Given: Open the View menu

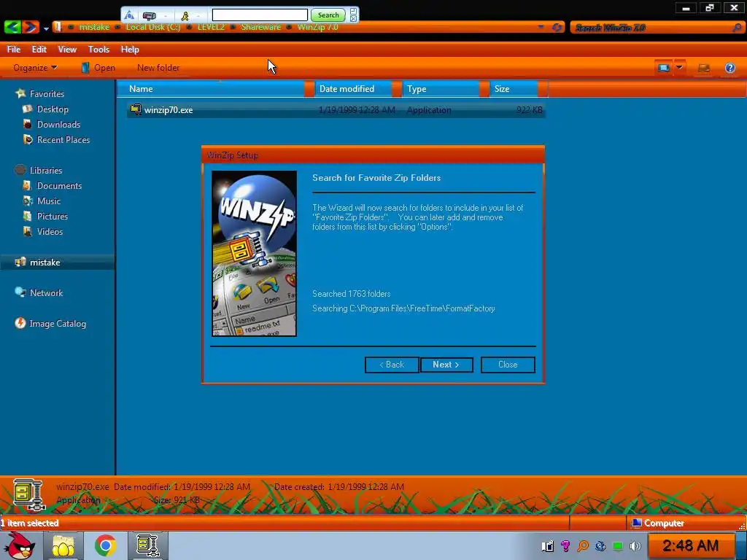Looking at the screenshot, I should pyautogui.click(x=67, y=49).
